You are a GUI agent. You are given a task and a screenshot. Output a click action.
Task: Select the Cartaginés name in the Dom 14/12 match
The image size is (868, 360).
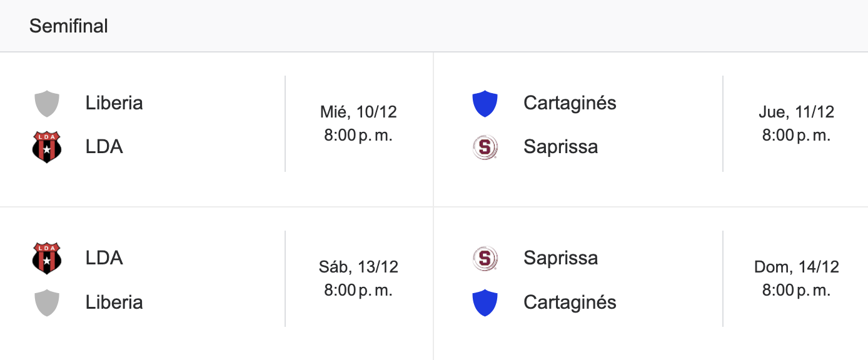(570, 302)
